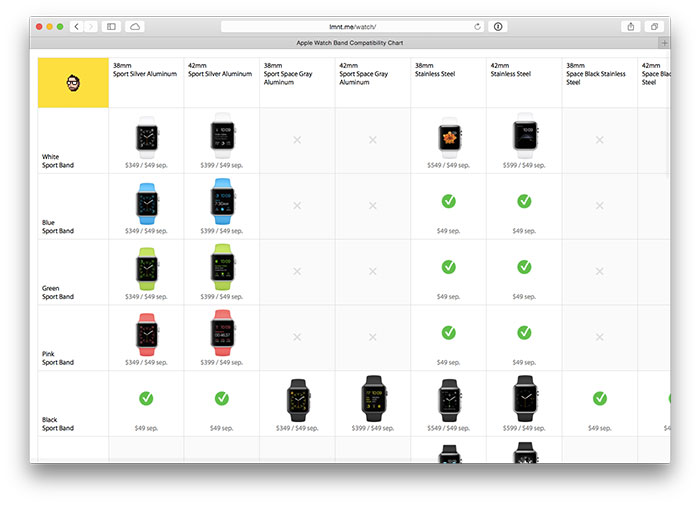Click the White band 38mm Space Black X mark

(x=600, y=140)
